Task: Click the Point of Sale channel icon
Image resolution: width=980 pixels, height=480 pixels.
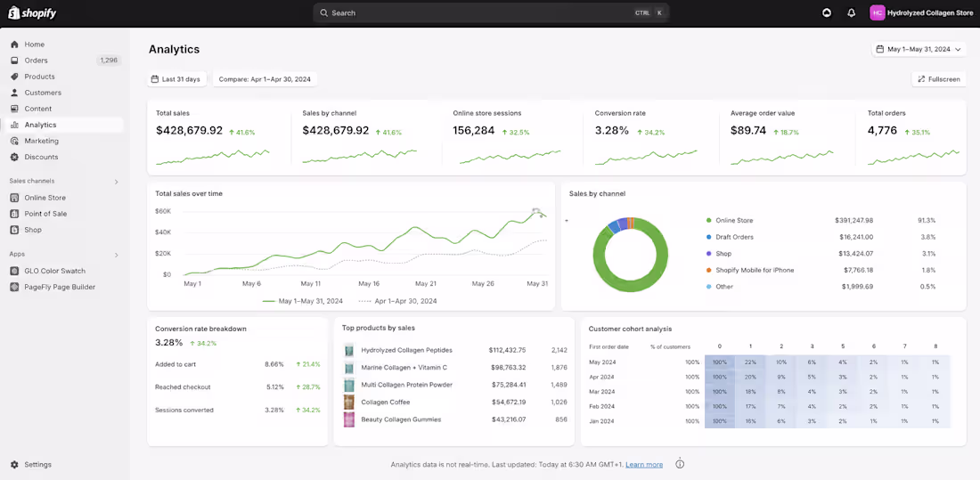Action: [x=14, y=214]
